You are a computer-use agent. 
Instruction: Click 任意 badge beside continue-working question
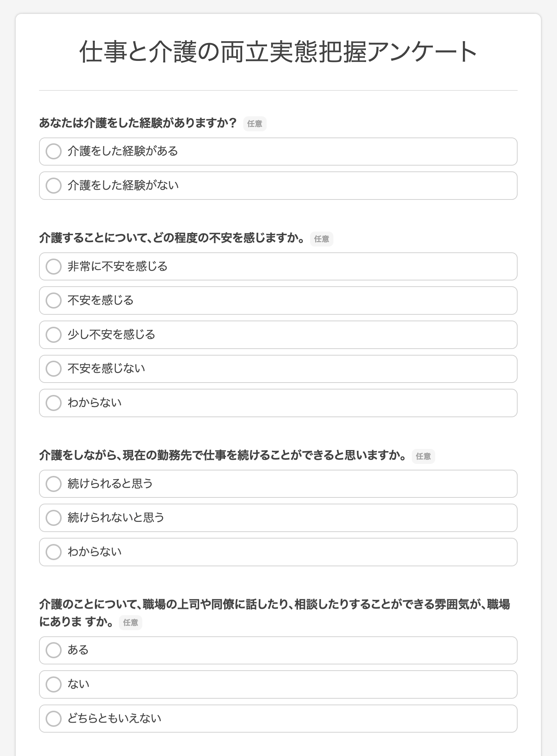point(423,457)
